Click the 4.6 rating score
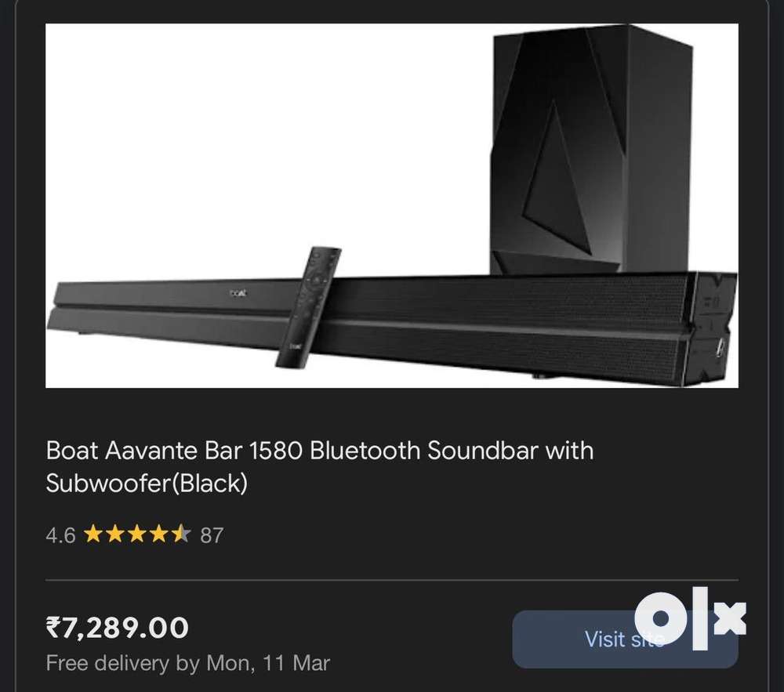This screenshot has height=692, width=784. 60,535
